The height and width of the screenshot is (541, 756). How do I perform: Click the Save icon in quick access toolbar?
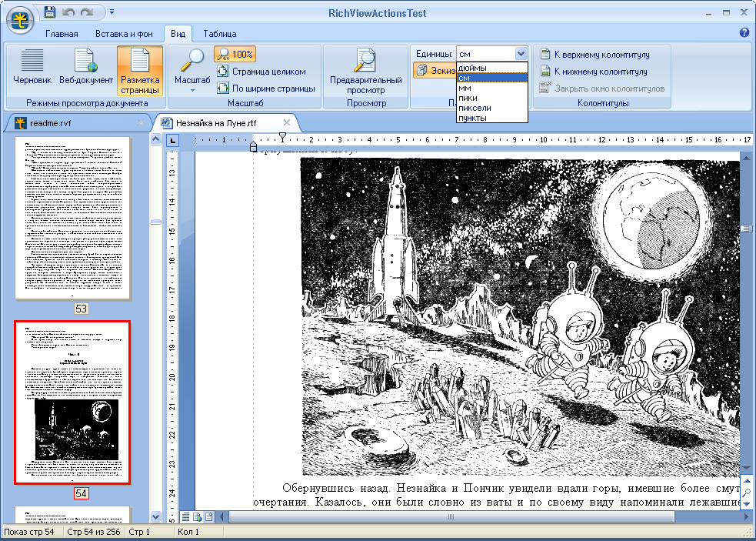(x=50, y=12)
